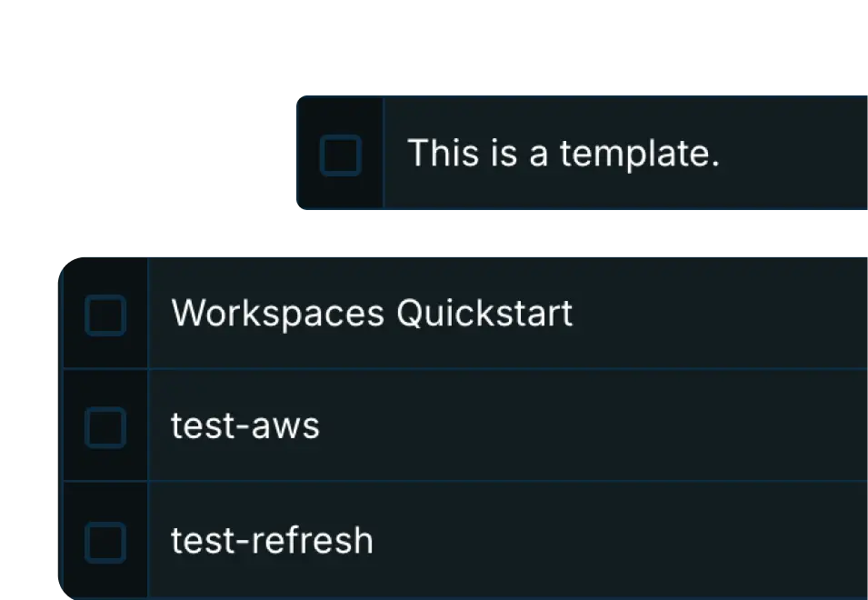Check the 'This is a template.' checkbox

(341, 155)
